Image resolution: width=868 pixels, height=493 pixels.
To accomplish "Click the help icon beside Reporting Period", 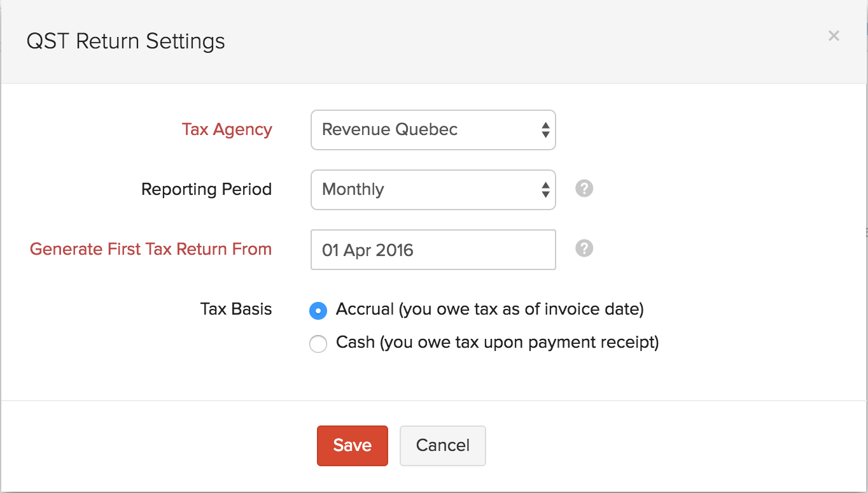I will point(584,189).
